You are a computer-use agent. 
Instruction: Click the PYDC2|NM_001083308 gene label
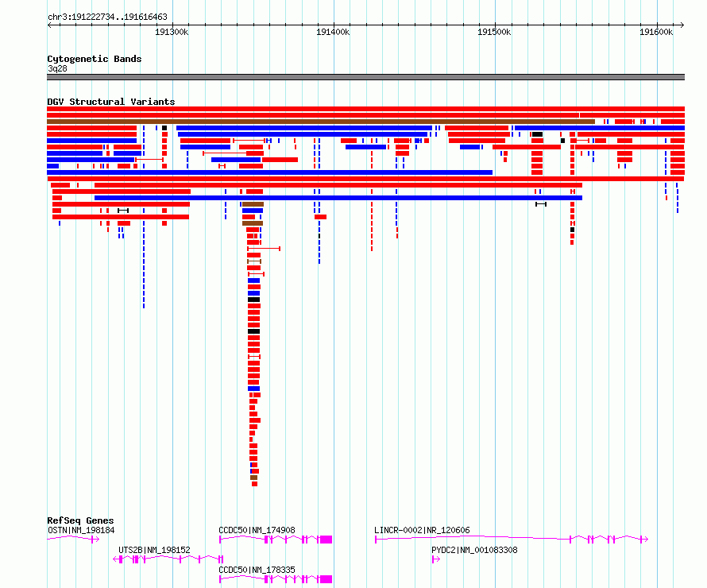click(474, 550)
